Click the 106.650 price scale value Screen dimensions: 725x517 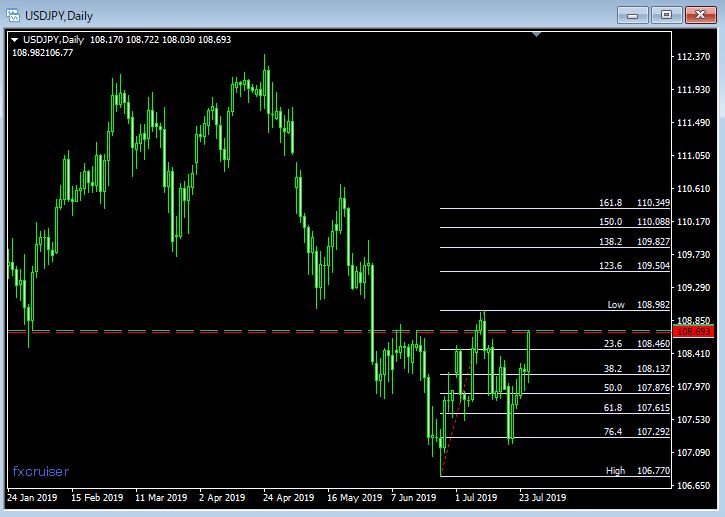point(693,486)
